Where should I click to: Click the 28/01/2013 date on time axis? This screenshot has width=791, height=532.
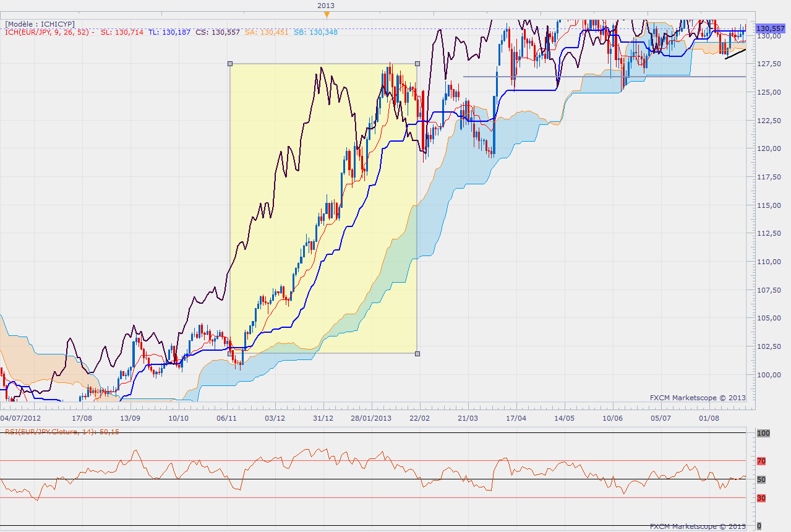[x=371, y=418]
